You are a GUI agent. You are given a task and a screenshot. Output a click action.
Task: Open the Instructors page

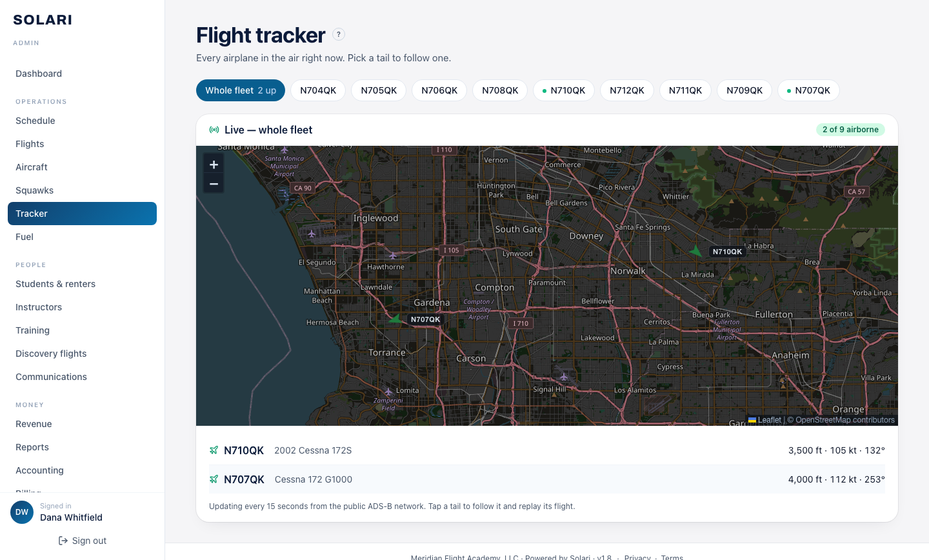(x=82, y=307)
